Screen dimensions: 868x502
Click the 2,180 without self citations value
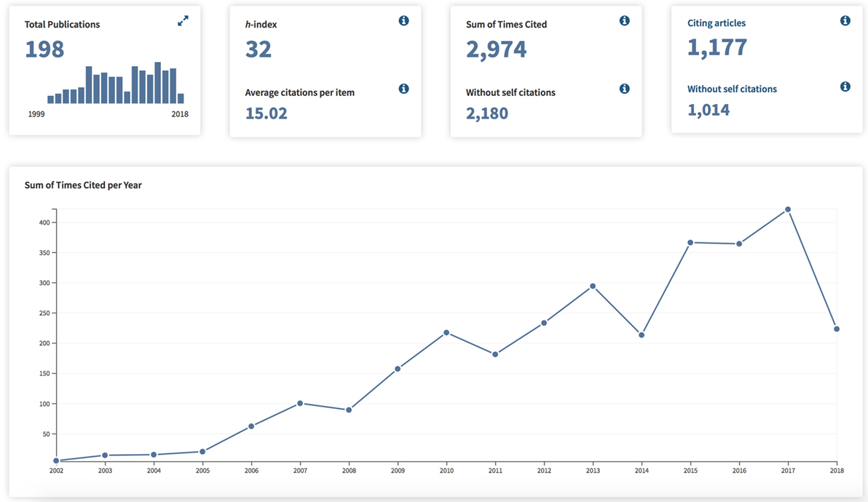tap(487, 113)
